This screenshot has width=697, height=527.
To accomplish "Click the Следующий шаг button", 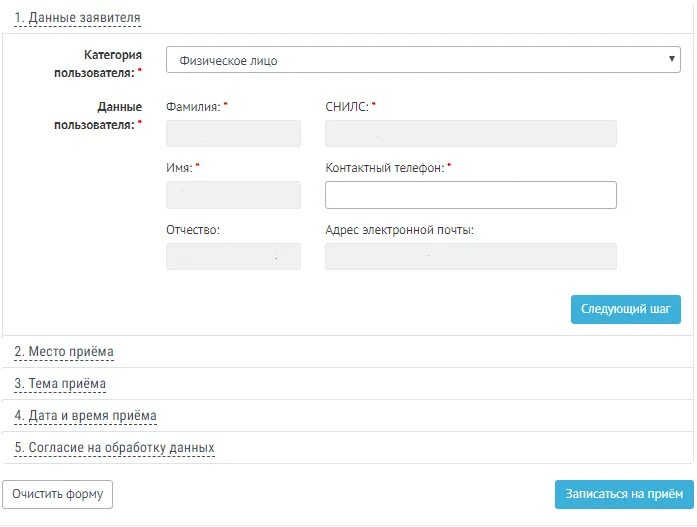I will point(626,309).
